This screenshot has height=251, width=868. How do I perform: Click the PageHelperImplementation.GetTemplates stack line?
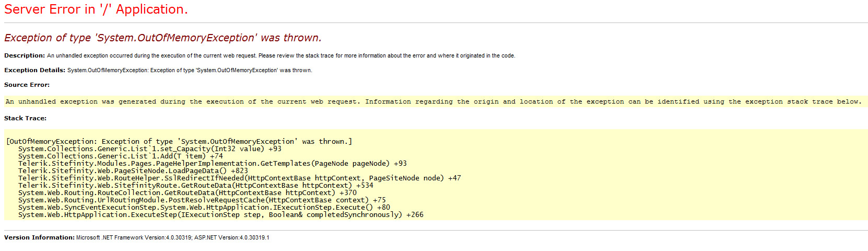[212, 163]
